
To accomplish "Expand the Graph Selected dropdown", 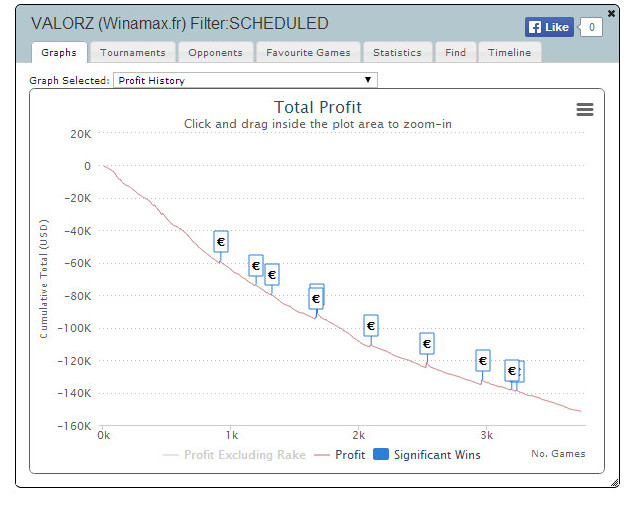I will [245, 80].
